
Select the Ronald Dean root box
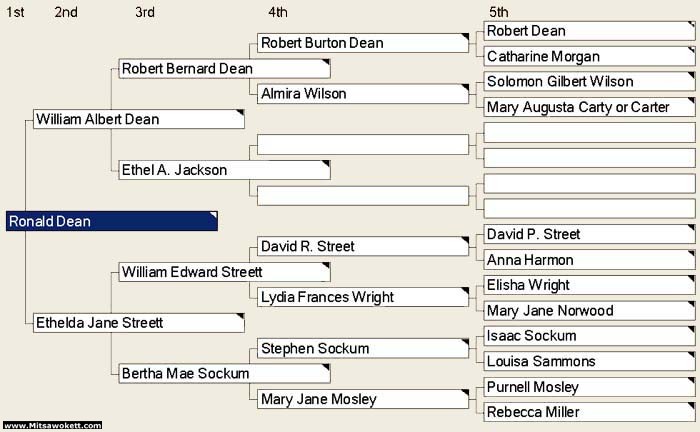click(112, 221)
